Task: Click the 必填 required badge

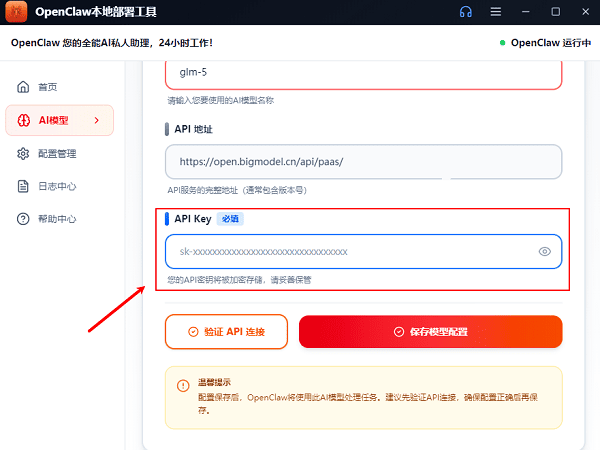Action: click(230, 219)
